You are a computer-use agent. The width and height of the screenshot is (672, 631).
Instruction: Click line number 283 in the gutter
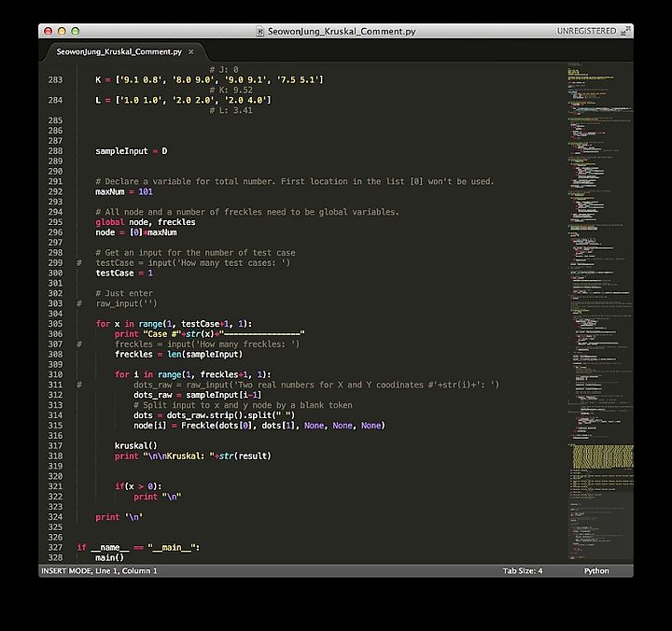(55, 79)
